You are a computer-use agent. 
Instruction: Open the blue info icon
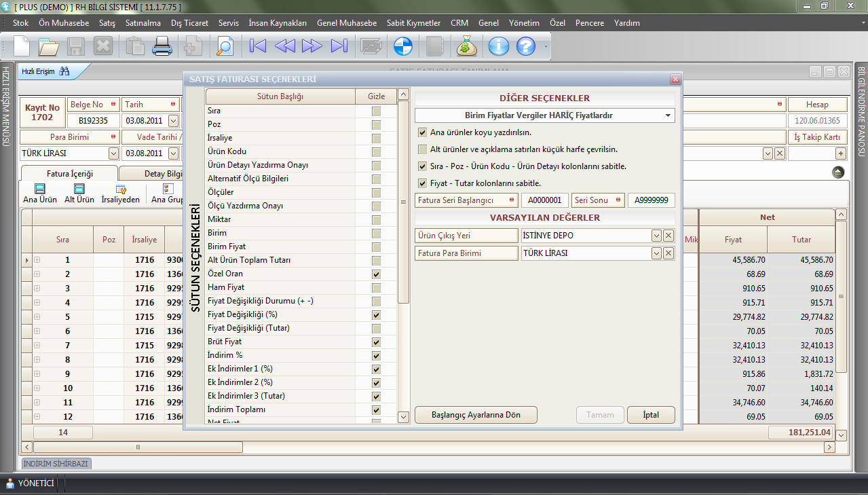click(x=499, y=46)
